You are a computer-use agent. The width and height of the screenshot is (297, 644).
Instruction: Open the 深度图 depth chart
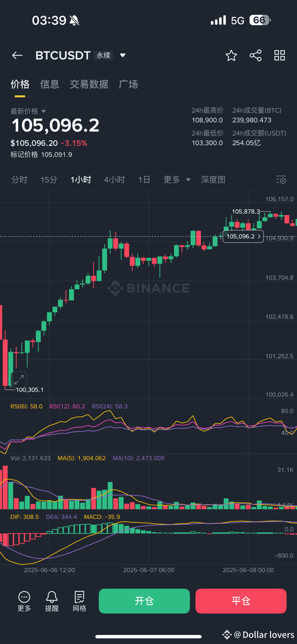pos(213,180)
